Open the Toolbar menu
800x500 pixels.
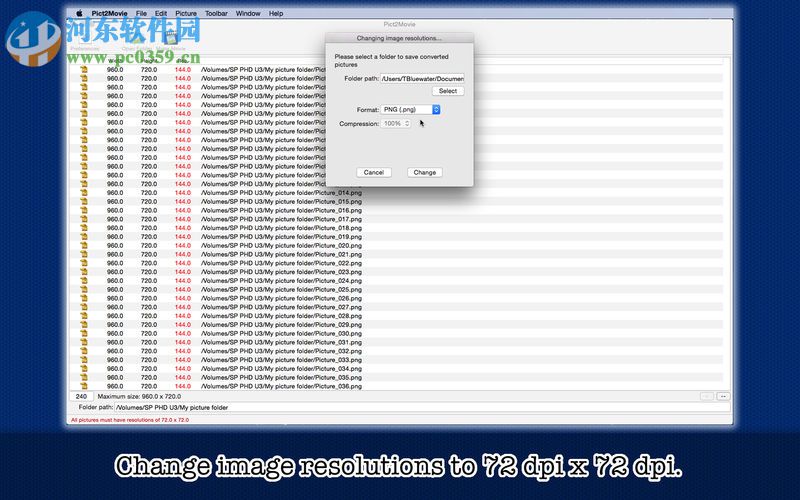216,13
